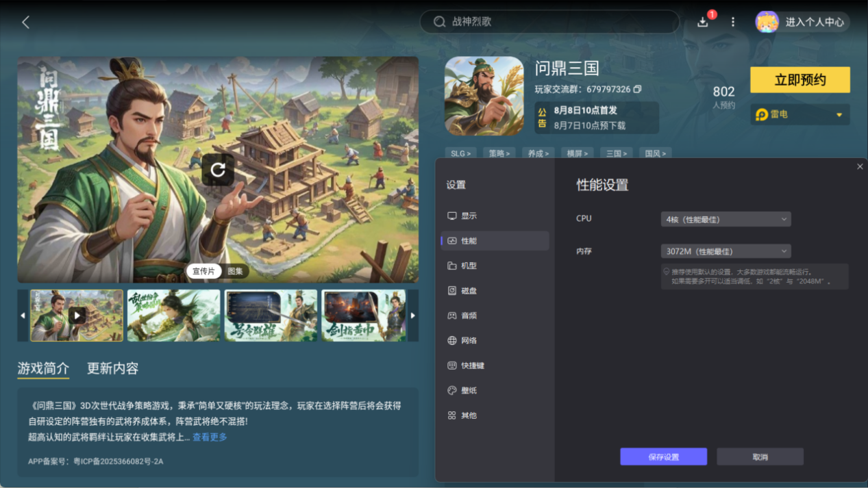The image size is (868, 488).
Task: Show next thumbnails with right arrow
Action: (x=413, y=316)
